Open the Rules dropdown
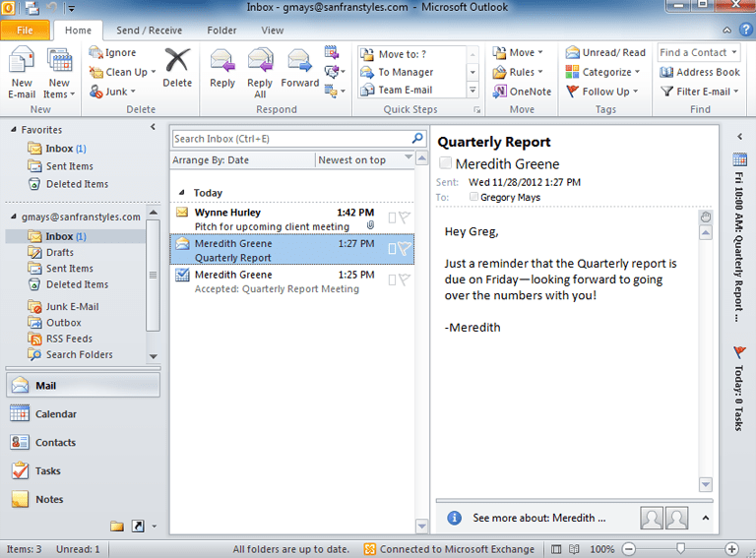Screen dimensions: 756x558 518,72
